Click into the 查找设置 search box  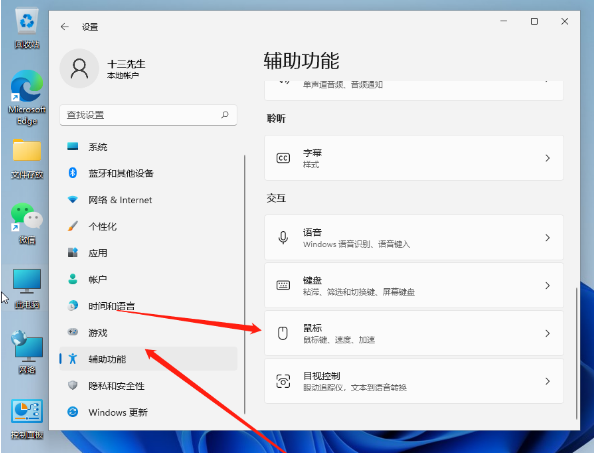(148, 115)
